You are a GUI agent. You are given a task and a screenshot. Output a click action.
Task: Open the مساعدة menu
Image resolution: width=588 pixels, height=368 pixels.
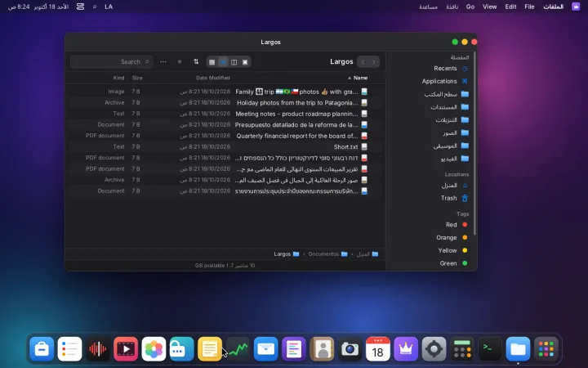pos(428,7)
